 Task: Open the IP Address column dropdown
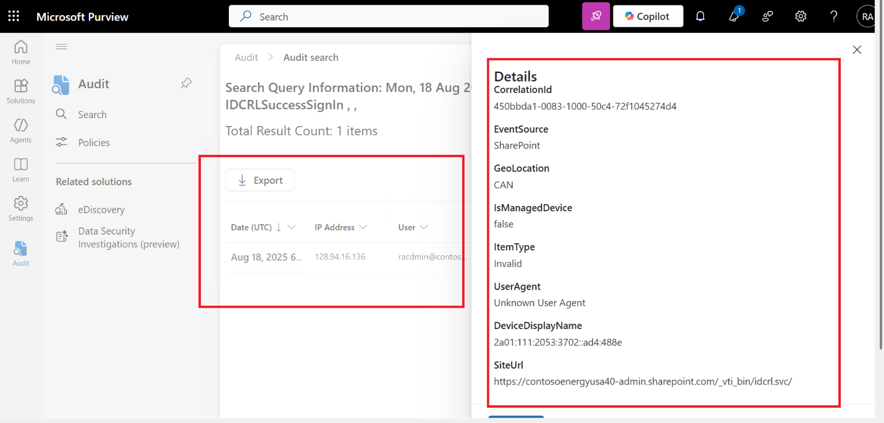[363, 228]
